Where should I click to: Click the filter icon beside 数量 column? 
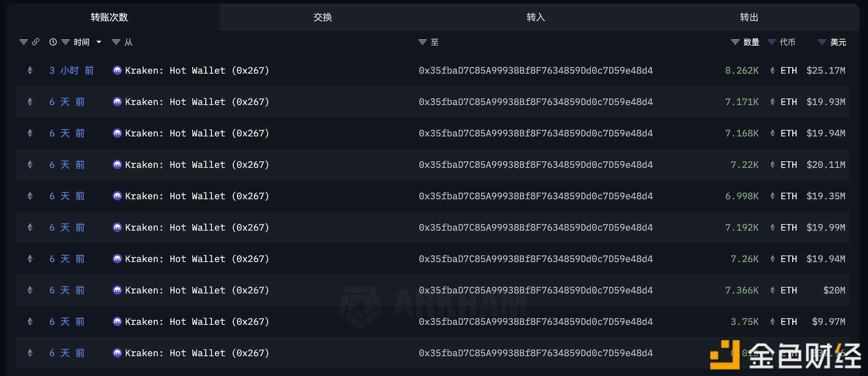coord(735,42)
